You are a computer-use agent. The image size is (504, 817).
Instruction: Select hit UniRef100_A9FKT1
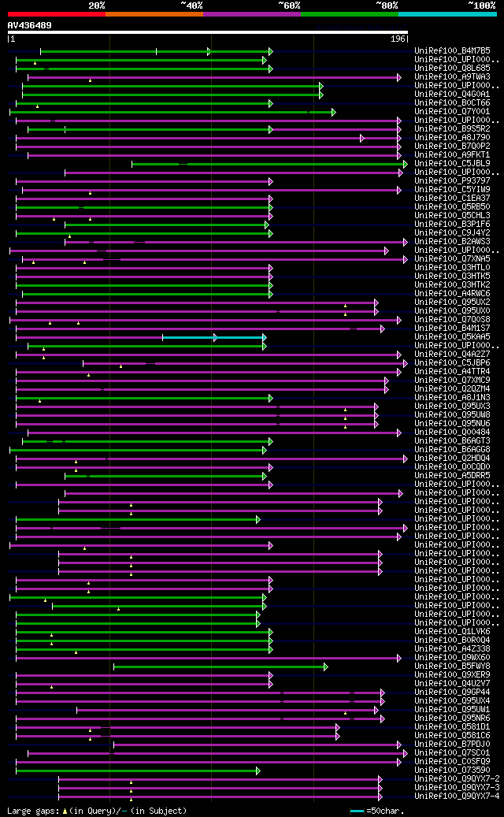click(x=452, y=154)
